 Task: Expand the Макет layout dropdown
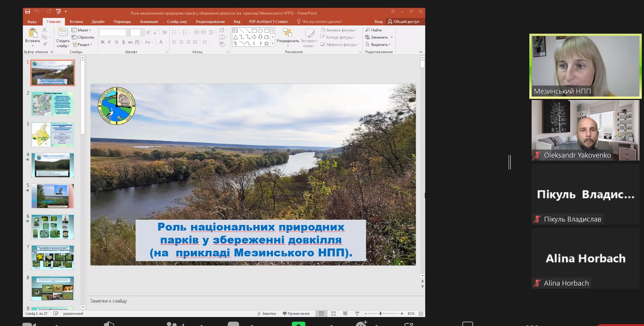[81, 30]
